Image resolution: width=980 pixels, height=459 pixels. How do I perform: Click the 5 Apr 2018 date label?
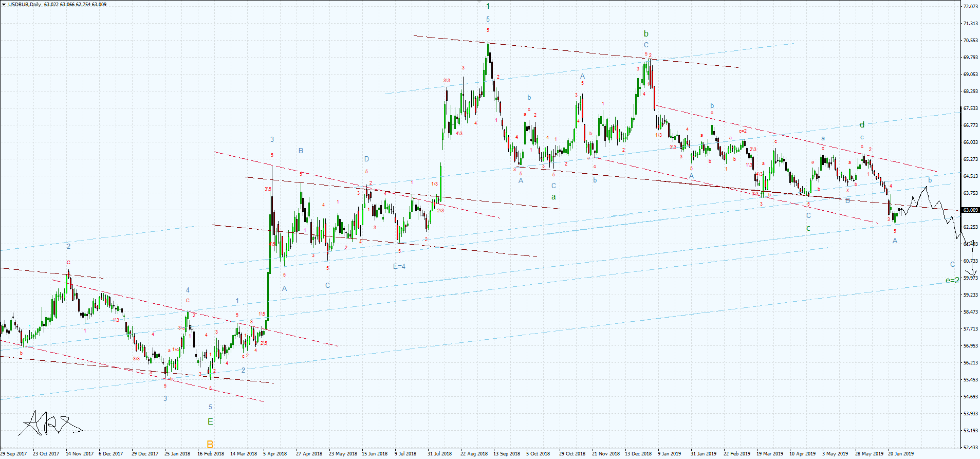point(275,454)
